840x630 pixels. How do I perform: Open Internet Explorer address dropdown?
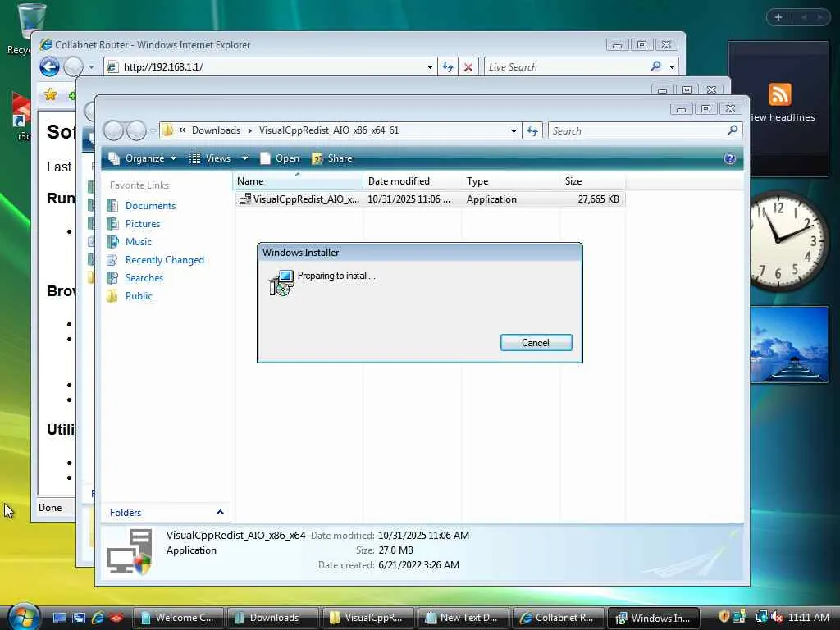(x=430, y=67)
